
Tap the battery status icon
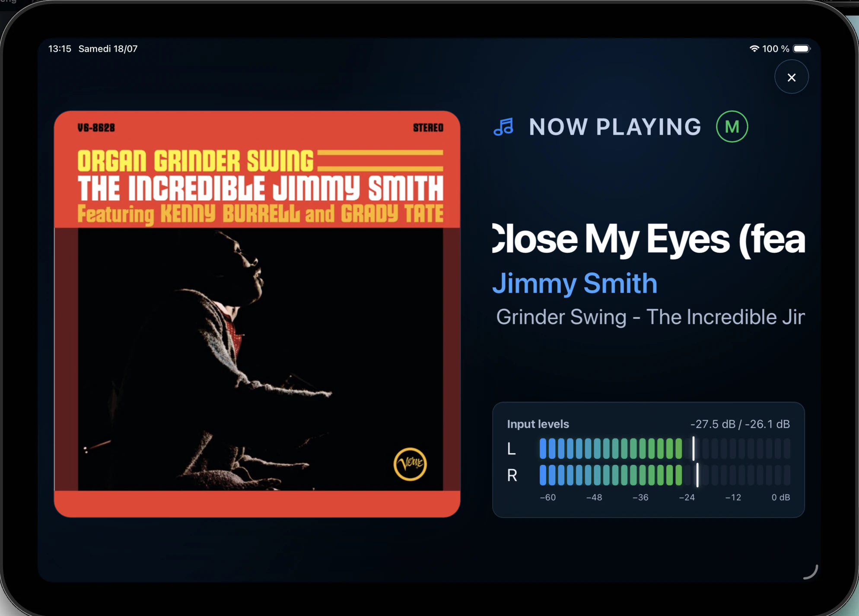click(802, 49)
